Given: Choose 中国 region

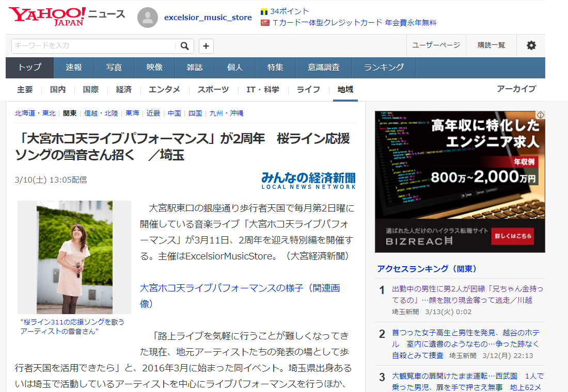Looking at the screenshot, I should 174,113.
